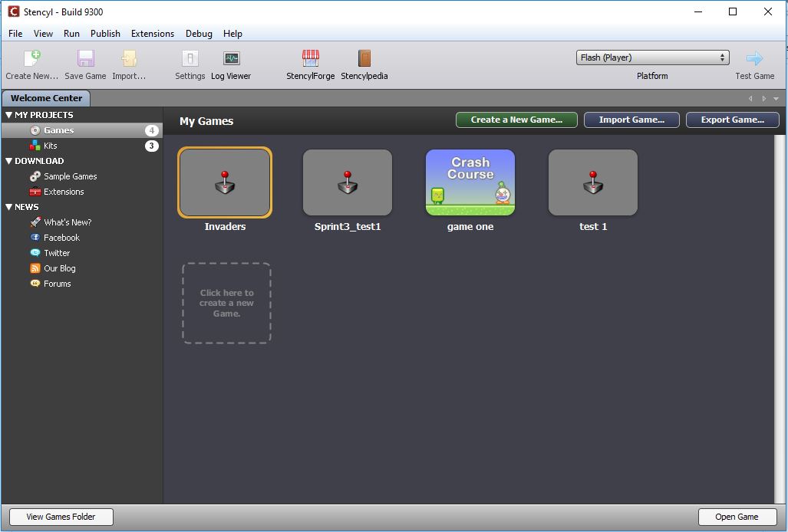Viewport: 788px width, 532px height.
Task: Maximize the Stencyl window
Action: click(x=733, y=11)
